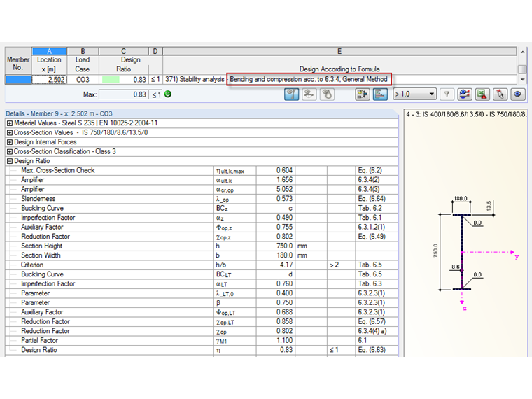Viewport: 532px width, 399px height.
Task: Click the eye with droplet view icon
Action: click(327, 94)
